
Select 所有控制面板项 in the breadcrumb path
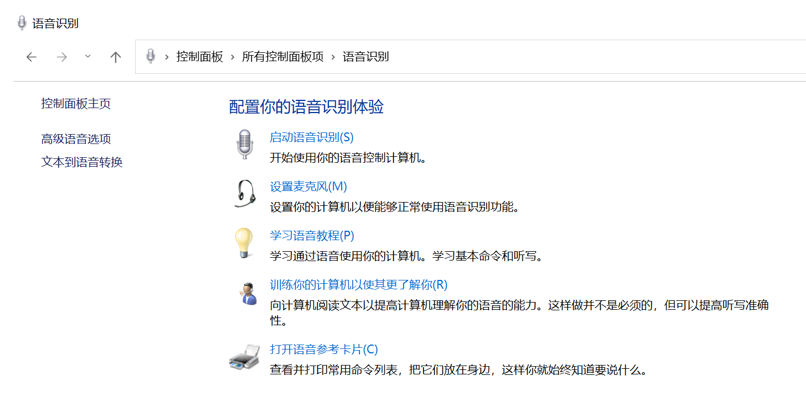tap(283, 57)
